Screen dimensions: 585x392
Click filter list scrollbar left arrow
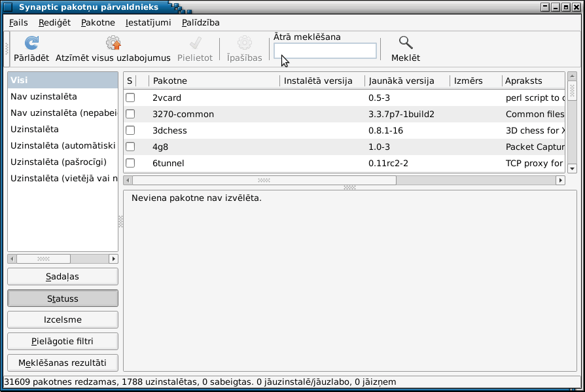click(12, 259)
